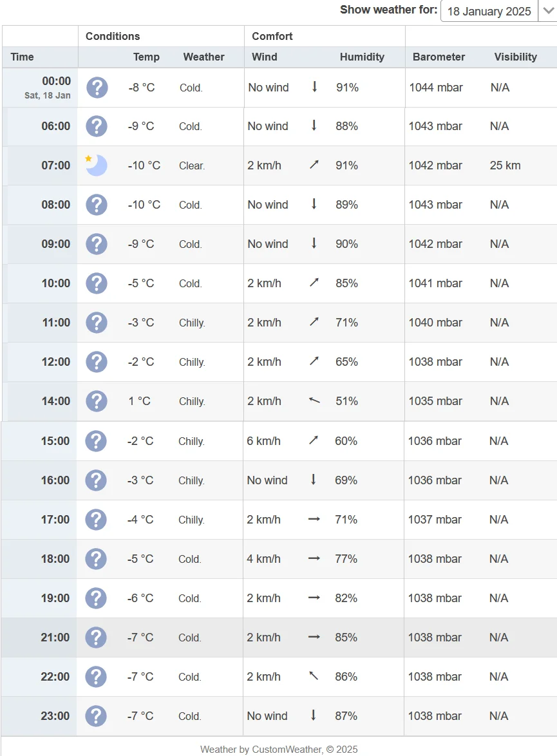Click the unknown condition icon at 14:00
The width and height of the screenshot is (557, 756).
click(97, 401)
